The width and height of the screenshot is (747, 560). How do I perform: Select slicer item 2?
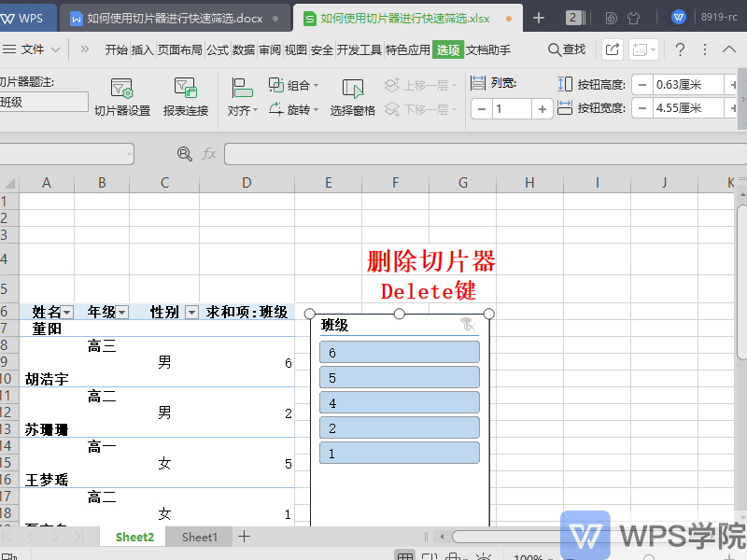point(400,428)
